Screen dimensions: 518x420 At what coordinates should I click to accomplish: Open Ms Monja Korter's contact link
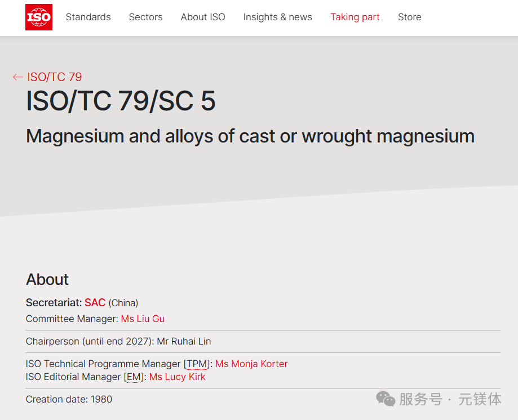pyautogui.click(x=251, y=364)
